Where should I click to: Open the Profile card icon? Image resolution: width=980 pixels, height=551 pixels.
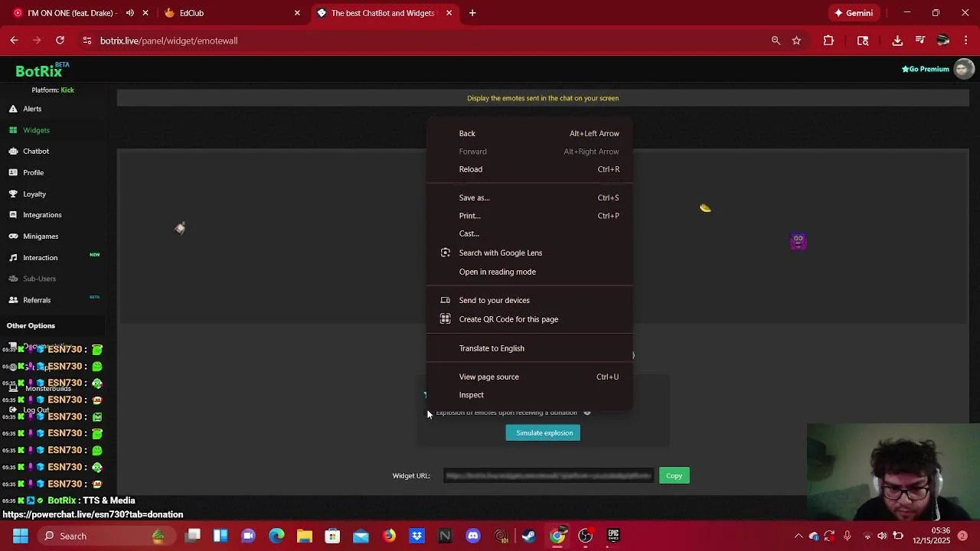click(13, 173)
